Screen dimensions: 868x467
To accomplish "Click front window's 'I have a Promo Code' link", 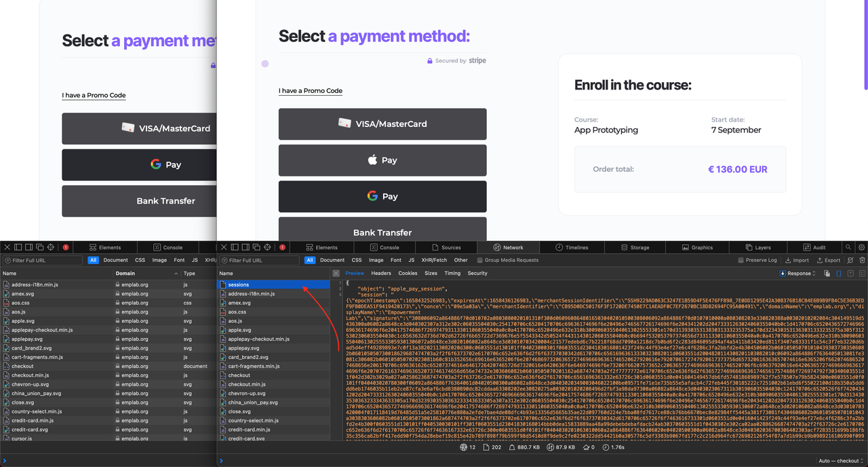I will coord(311,91).
